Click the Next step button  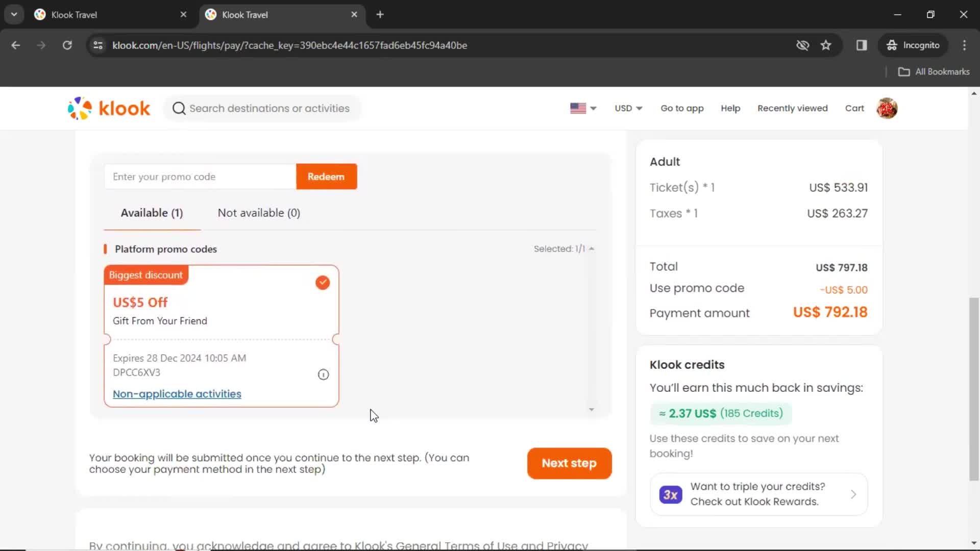click(569, 463)
